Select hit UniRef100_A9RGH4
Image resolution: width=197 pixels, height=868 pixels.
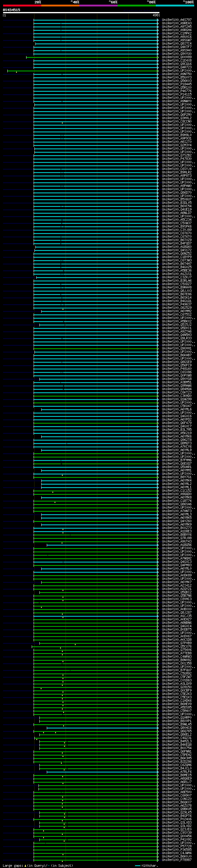coord(176,30)
